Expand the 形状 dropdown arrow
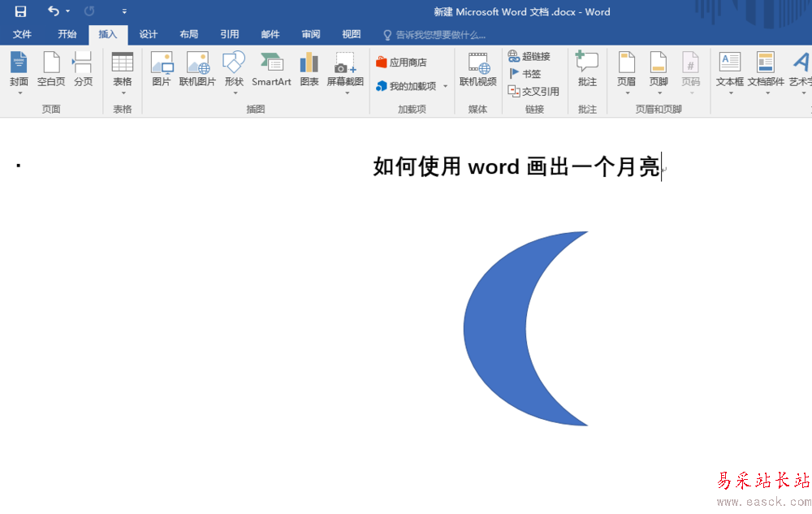Image resolution: width=812 pixels, height=514 pixels. click(x=235, y=93)
